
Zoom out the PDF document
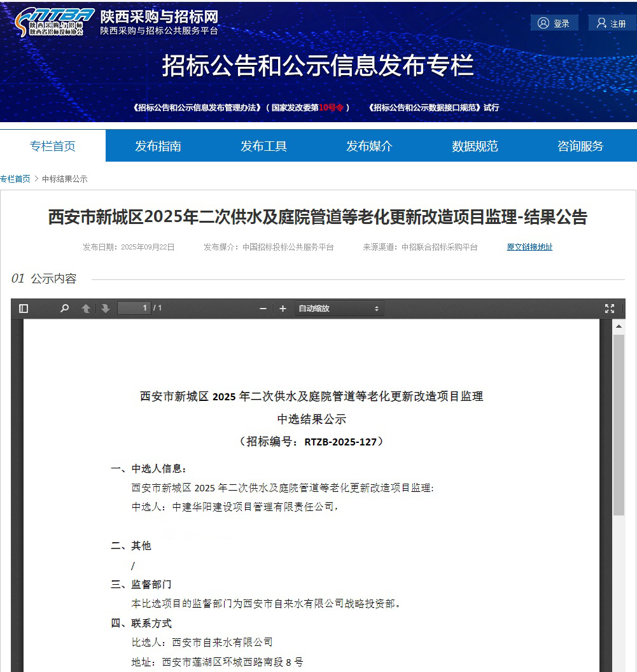point(263,309)
